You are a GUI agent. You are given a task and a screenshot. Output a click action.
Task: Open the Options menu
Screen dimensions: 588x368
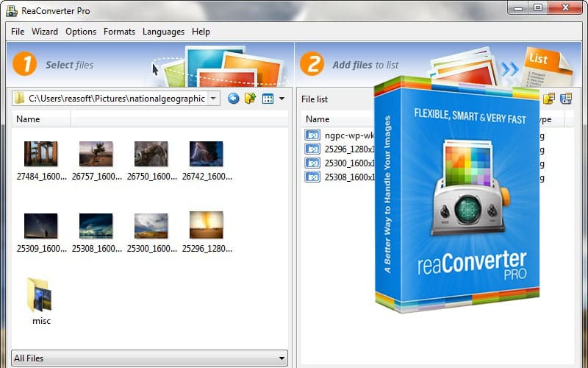81,32
